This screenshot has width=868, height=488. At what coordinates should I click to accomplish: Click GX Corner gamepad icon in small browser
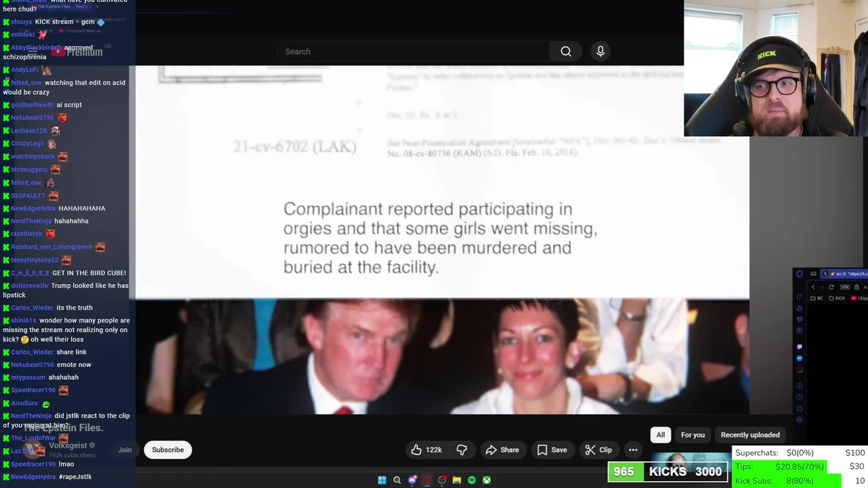click(x=814, y=274)
